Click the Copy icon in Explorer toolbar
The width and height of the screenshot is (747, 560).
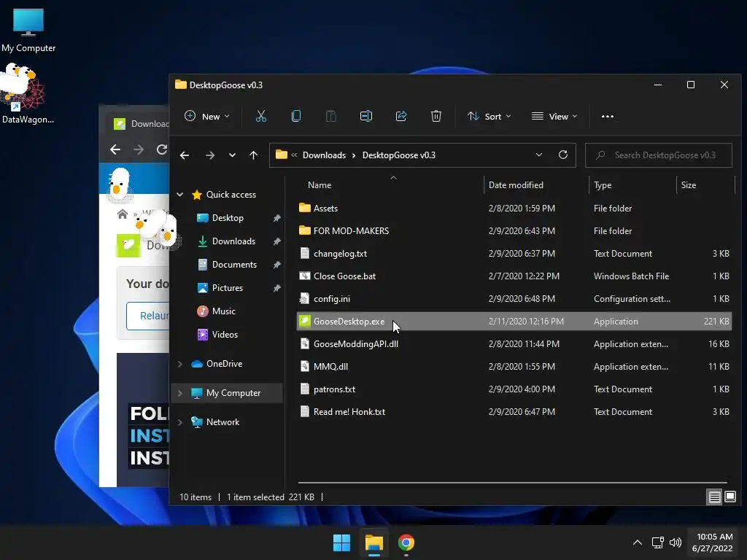(x=296, y=116)
